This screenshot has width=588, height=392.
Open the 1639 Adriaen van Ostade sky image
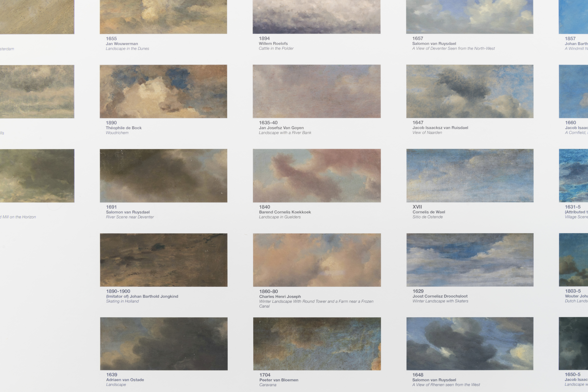point(164,344)
